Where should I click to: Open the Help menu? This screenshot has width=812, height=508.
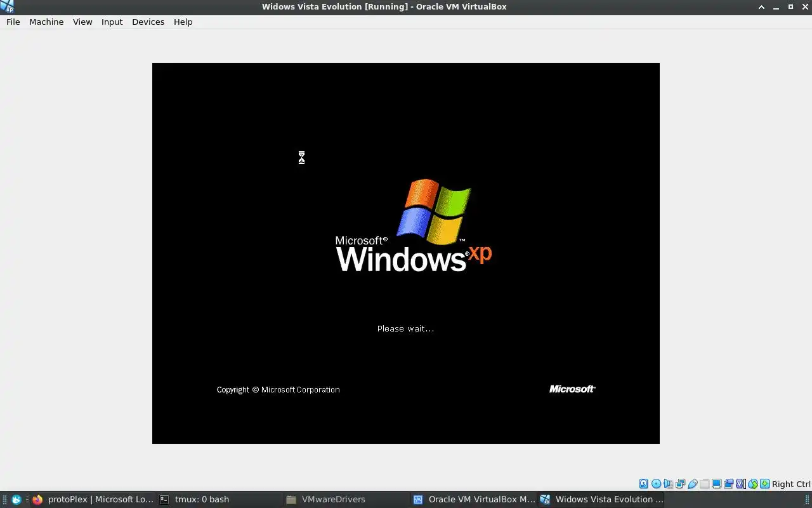coord(183,22)
